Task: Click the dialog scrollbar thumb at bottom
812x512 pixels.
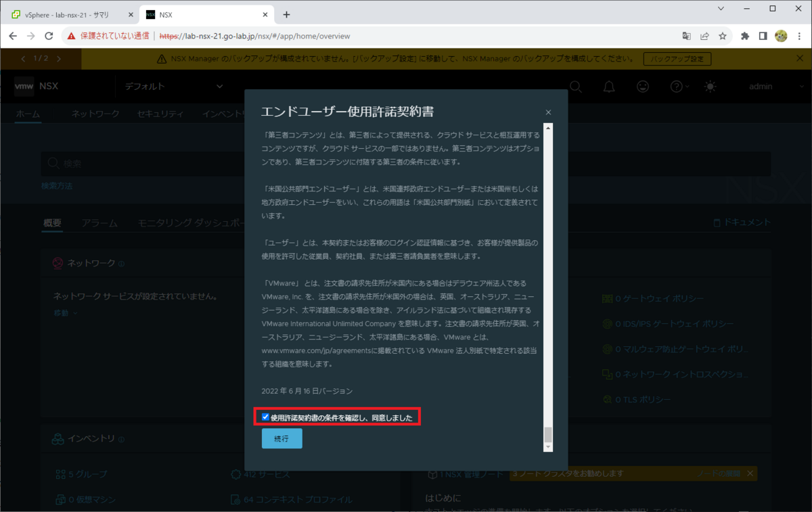Action: click(548, 434)
